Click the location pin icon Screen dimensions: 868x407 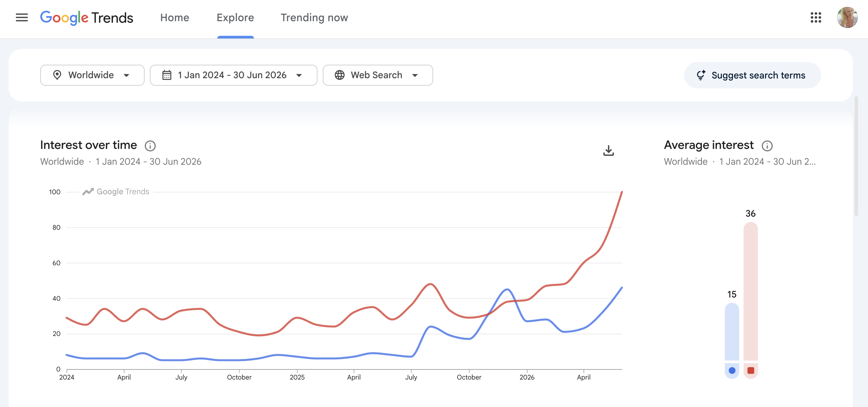pos(57,75)
